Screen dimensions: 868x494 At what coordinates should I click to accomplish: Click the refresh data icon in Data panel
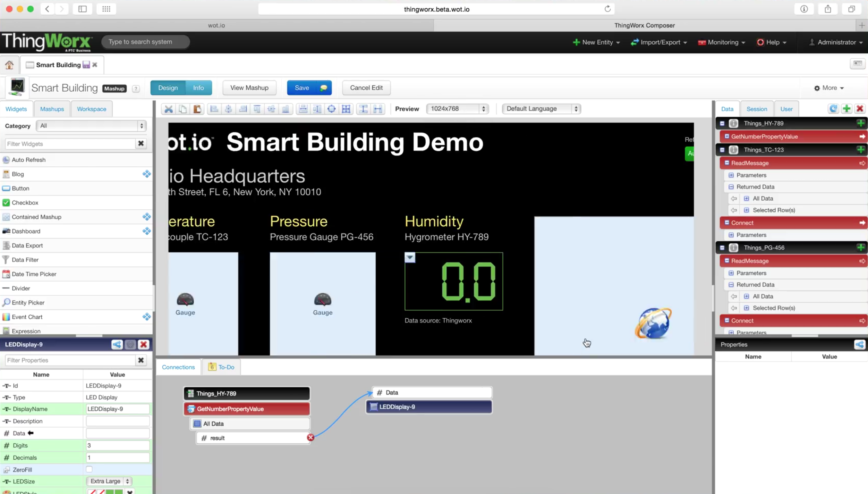[833, 109]
